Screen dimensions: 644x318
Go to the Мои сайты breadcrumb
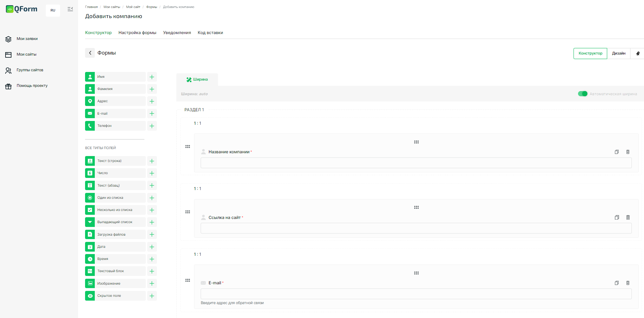click(x=112, y=7)
